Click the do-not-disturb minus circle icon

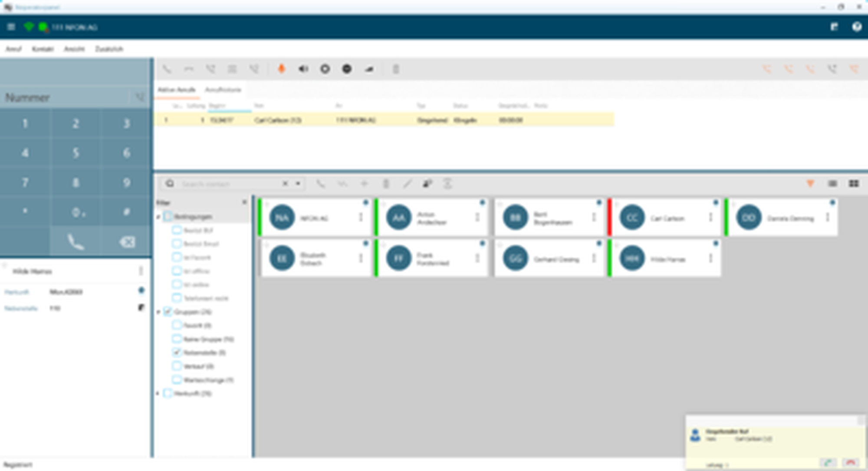point(347,69)
